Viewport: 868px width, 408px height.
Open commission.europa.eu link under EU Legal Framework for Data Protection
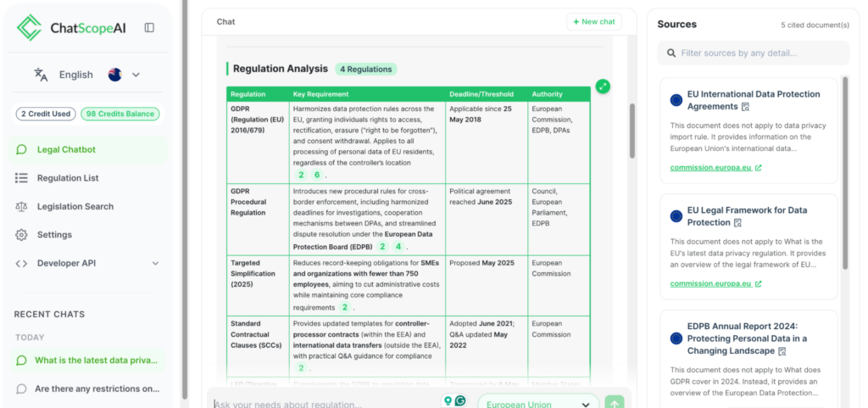tap(715, 284)
